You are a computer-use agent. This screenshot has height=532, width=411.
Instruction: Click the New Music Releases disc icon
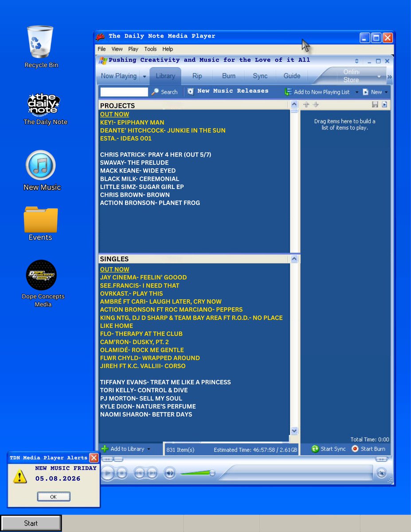coord(191,91)
